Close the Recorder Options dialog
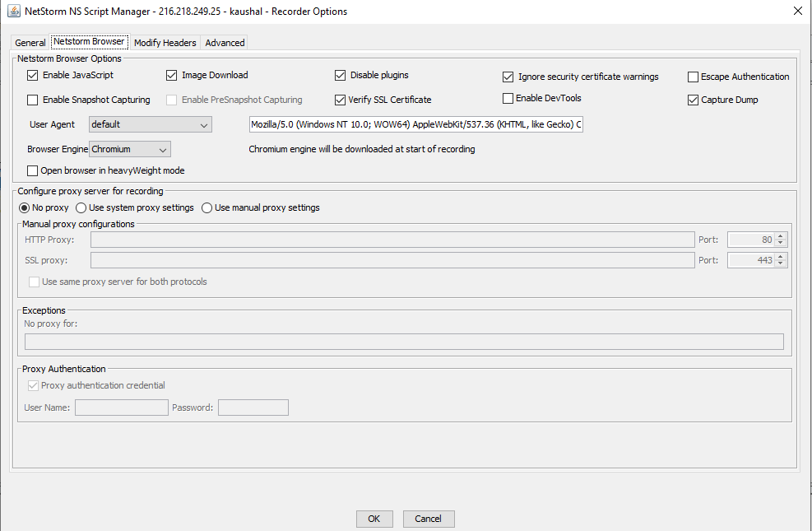812x531 pixels. coord(797,11)
